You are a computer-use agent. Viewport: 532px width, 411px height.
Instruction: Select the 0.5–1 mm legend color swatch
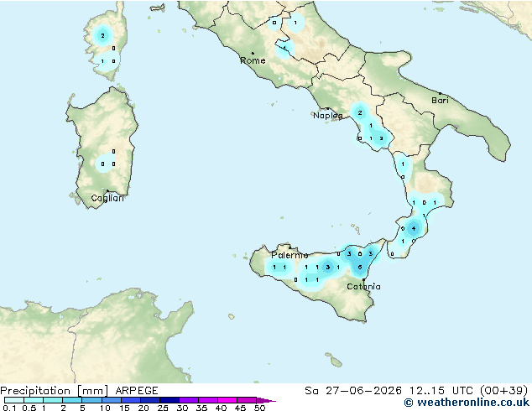coord(34,400)
